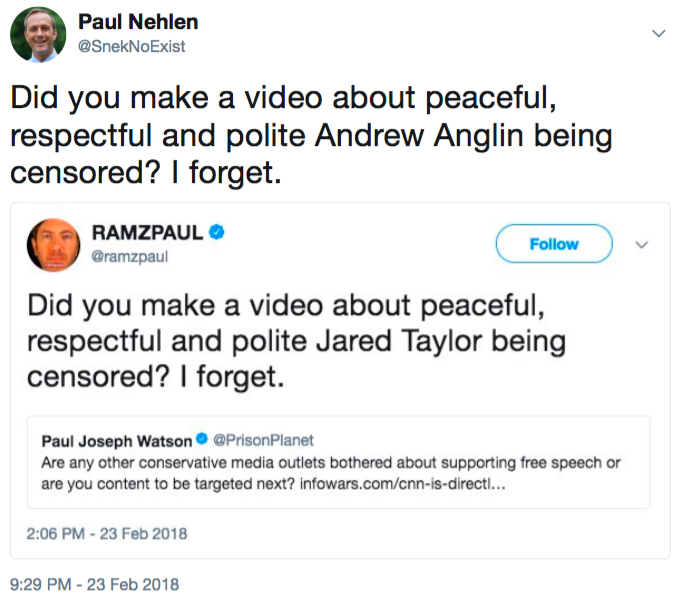Open the chevron menu beside Follow button
678x597 pixels.
click(642, 244)
